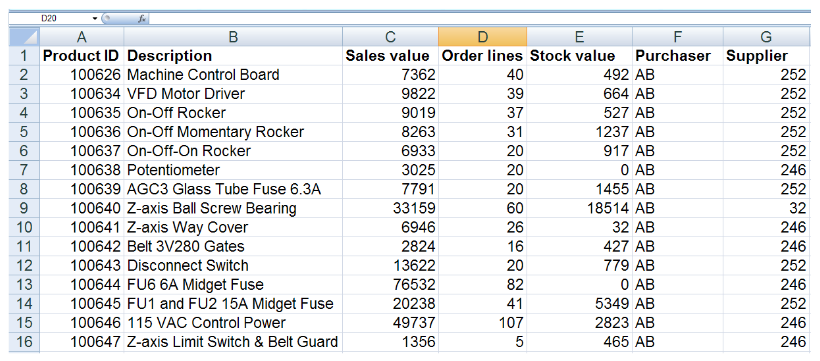The width and height of the screenshot is (820, 361).
Task: Select column G header
Action: 766,37
